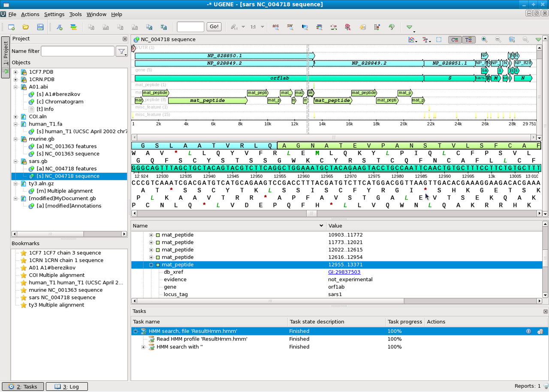Click the New document toolbar icon

(x=12, y=27)
